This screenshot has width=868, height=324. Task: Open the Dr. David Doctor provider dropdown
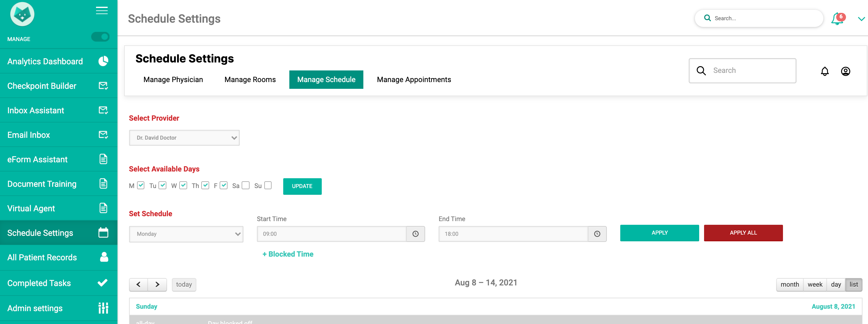[184, 138]
